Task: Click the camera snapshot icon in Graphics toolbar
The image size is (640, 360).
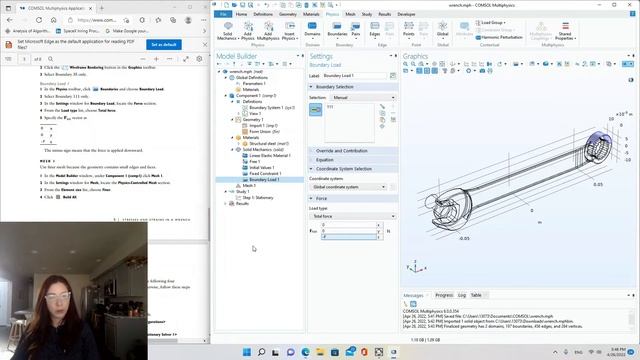Action: click(x=482, y=71)
